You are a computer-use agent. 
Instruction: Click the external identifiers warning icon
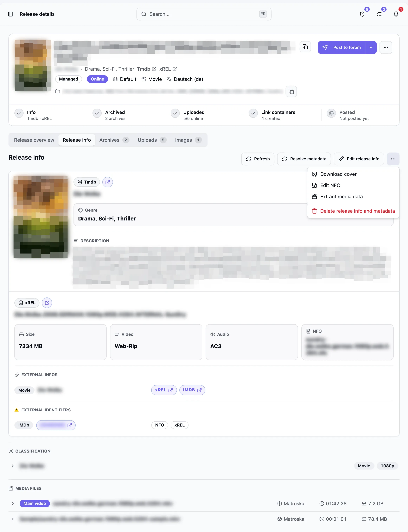pyautogui.click(x=17, y=410)
